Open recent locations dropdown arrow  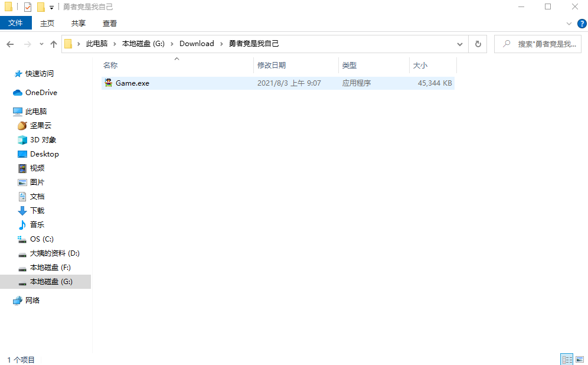pos(41,44)
